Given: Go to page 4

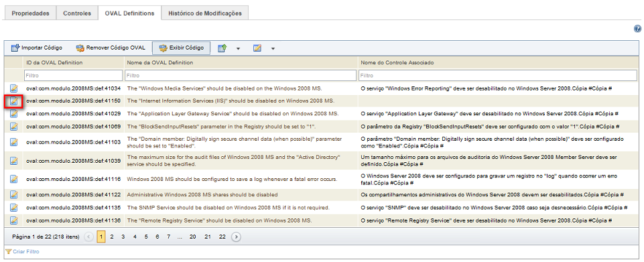Looking at the screenshot, I should [x=134, y=237].
